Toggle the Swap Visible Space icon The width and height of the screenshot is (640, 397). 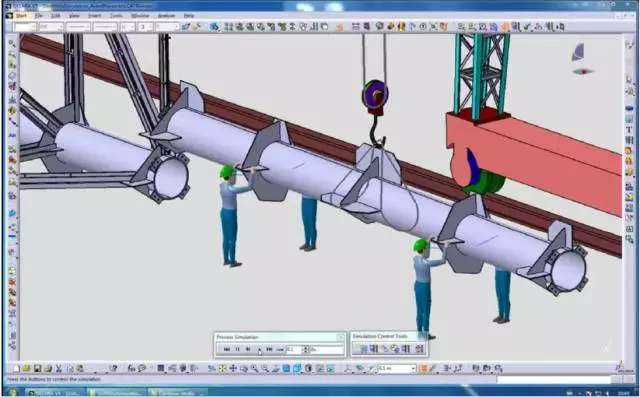pos(330,368)
